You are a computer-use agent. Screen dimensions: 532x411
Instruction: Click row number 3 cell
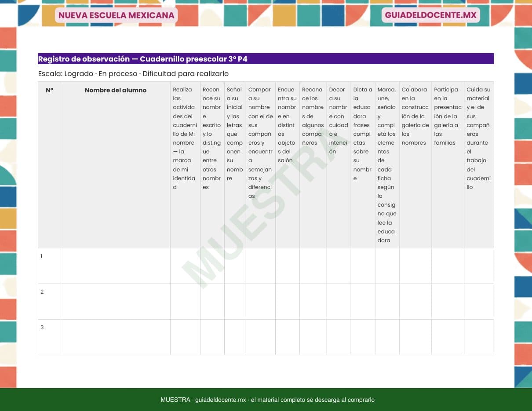[x=49, y=337]
